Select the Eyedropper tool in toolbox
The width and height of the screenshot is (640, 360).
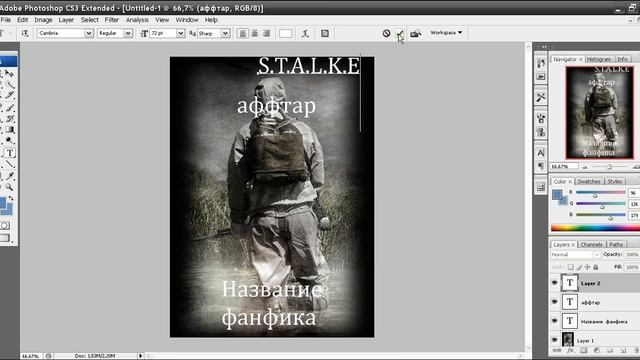(10, 176)
